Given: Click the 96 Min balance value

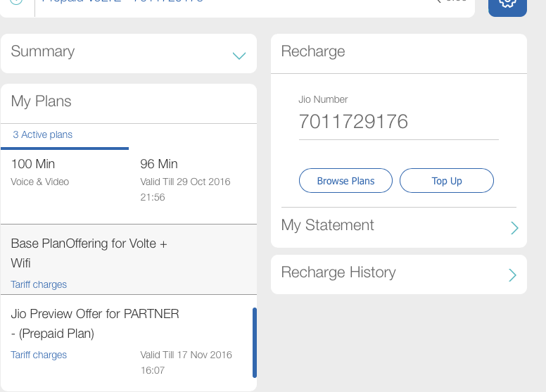Looking at the screenshot, I should pyautogui.click(x=159, y=164).
